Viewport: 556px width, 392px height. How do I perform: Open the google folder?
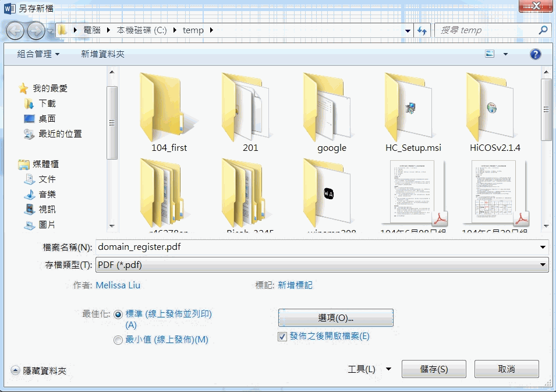331,111
